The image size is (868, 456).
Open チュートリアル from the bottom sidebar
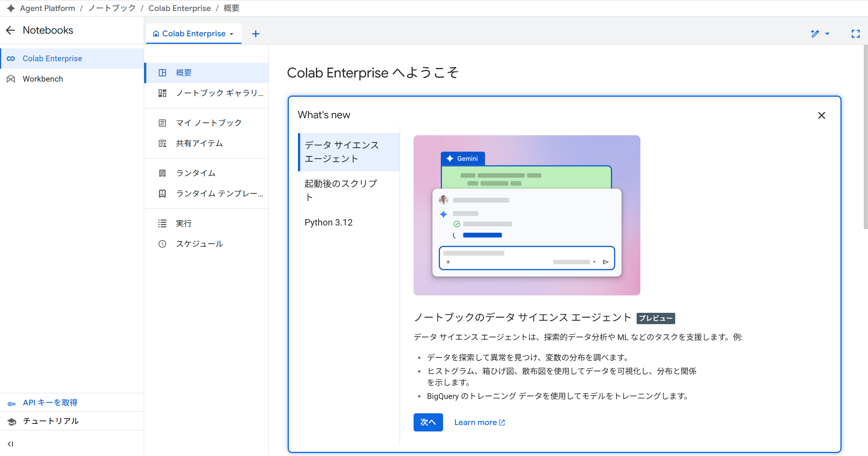click(x=51, y=421)
